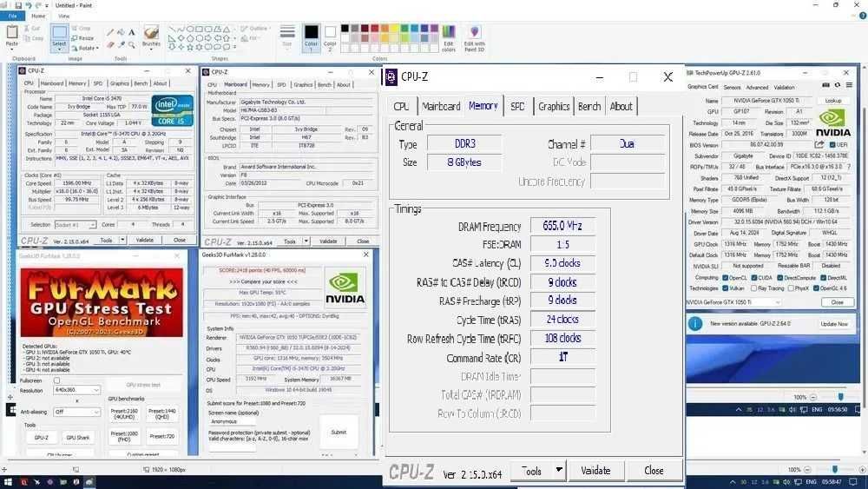This screenshot has height=489, width=868.
Task: Click the GPU-Z refresh icon
Action: [838, 85]
